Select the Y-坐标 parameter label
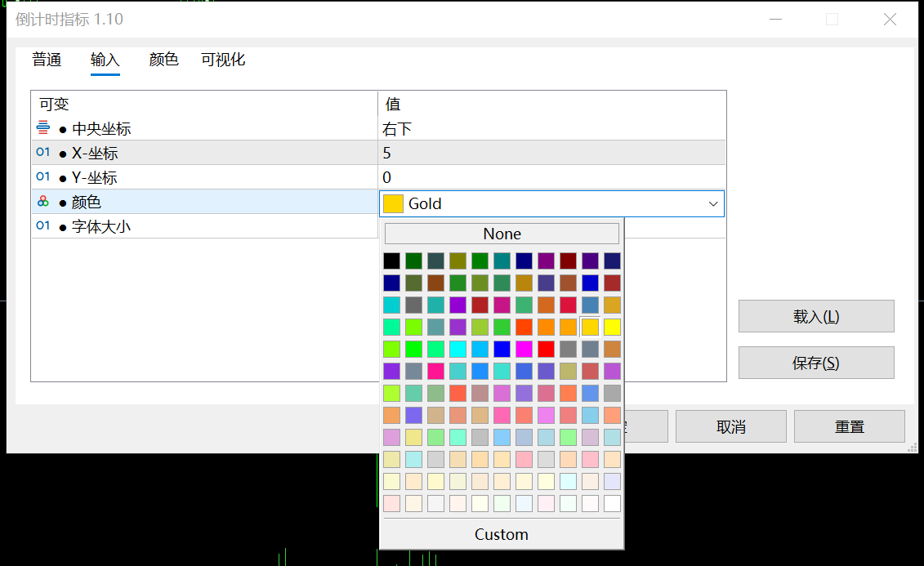Image resolution: width=924 pixels, height=566 pixels. [94, 177]
